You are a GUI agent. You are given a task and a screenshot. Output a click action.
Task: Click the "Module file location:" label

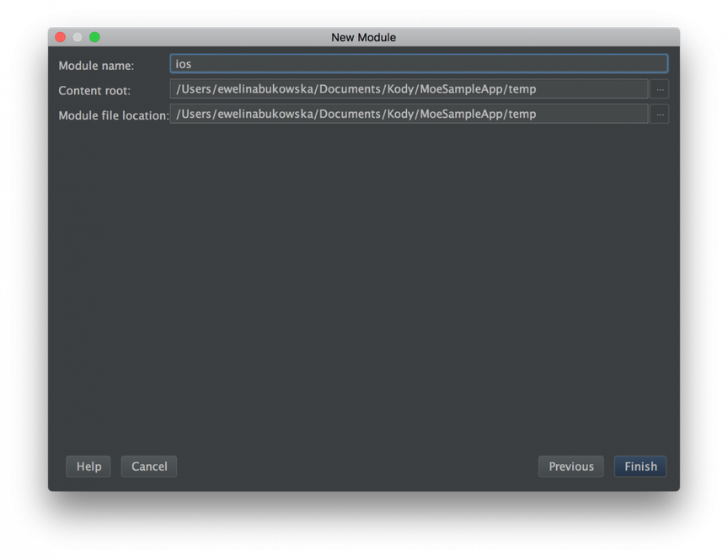114,115
